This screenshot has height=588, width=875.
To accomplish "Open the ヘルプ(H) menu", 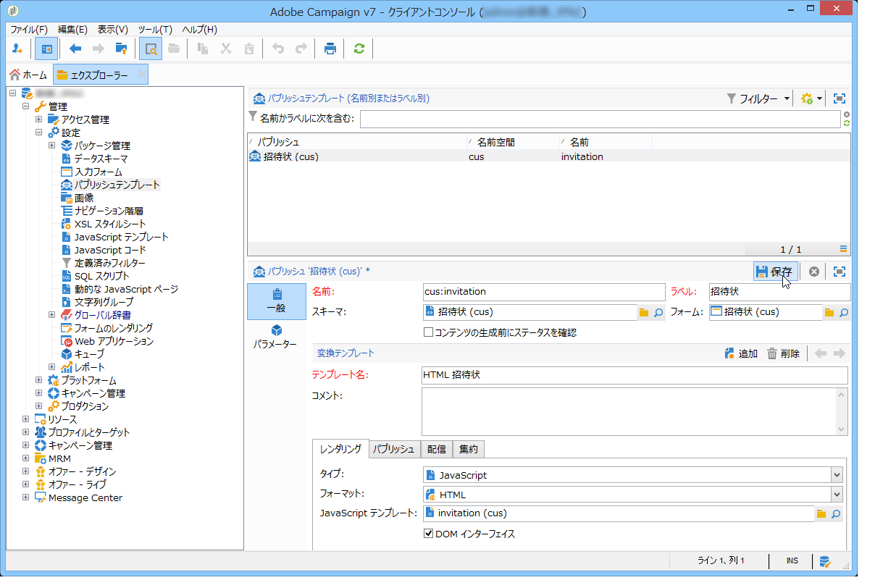I will (199, 29).
